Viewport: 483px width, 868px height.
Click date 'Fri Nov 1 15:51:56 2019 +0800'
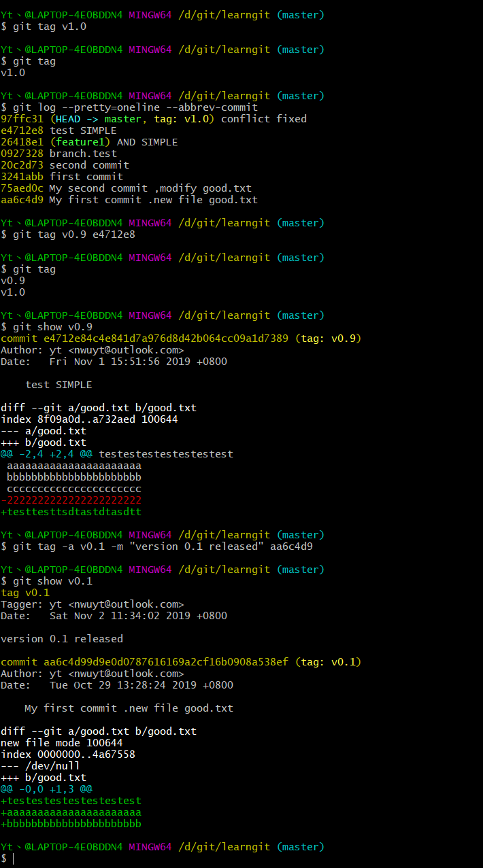pyautogui.click(x=138, y=362)
